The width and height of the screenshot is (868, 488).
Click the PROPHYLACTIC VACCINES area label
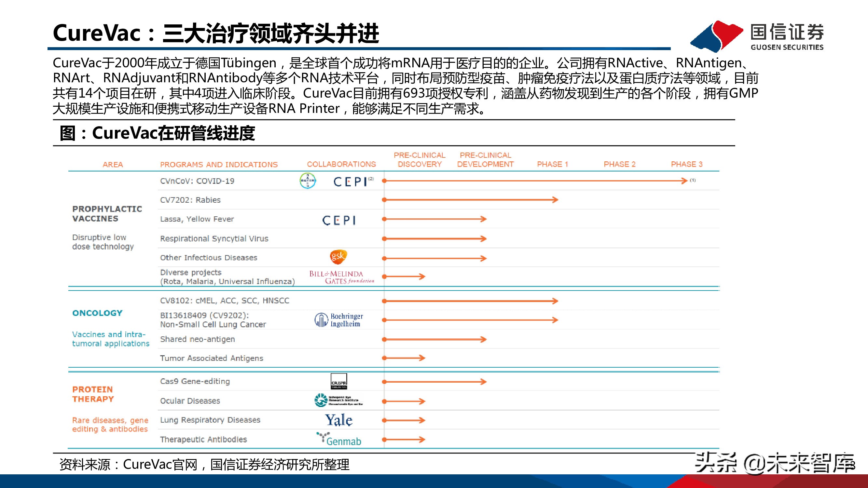[107, 213]
